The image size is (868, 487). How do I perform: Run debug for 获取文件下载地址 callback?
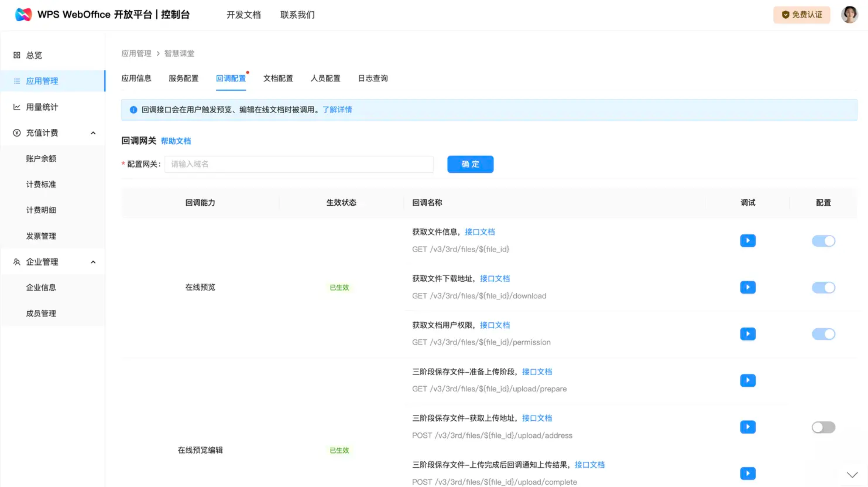tap(747, 287)
